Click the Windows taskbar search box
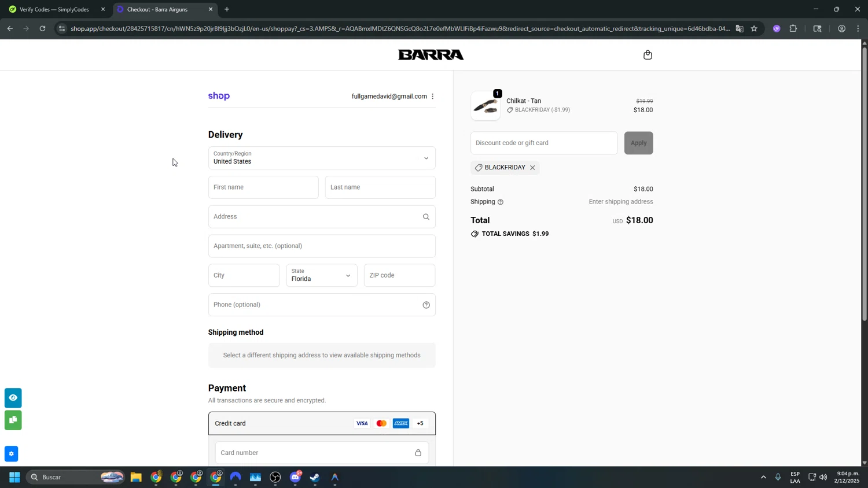 tap(75, 477)
